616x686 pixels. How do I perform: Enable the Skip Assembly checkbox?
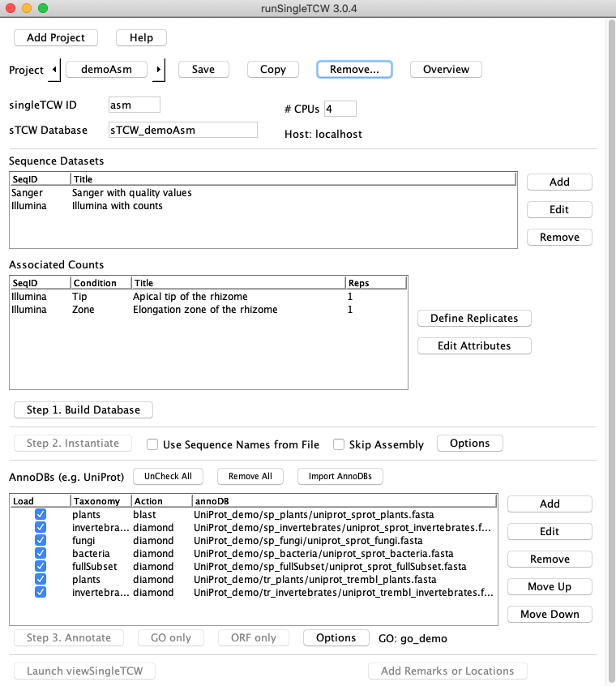coord(340,444)
